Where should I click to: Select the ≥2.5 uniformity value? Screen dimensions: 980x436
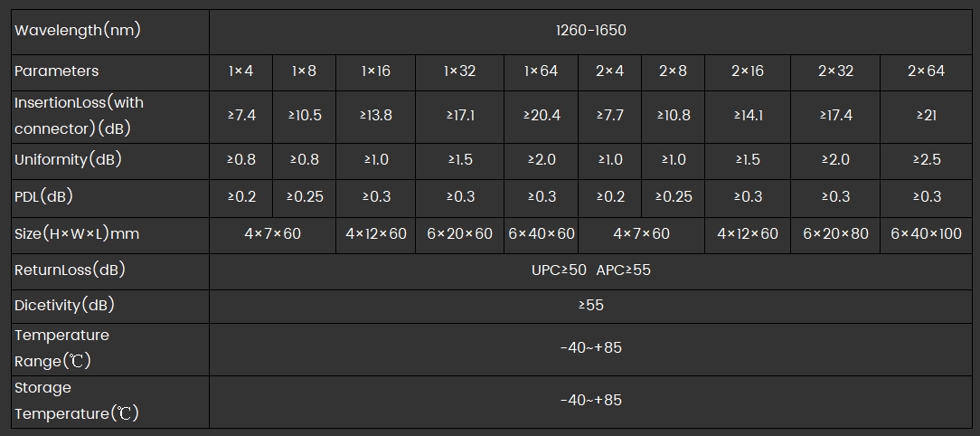926,159
